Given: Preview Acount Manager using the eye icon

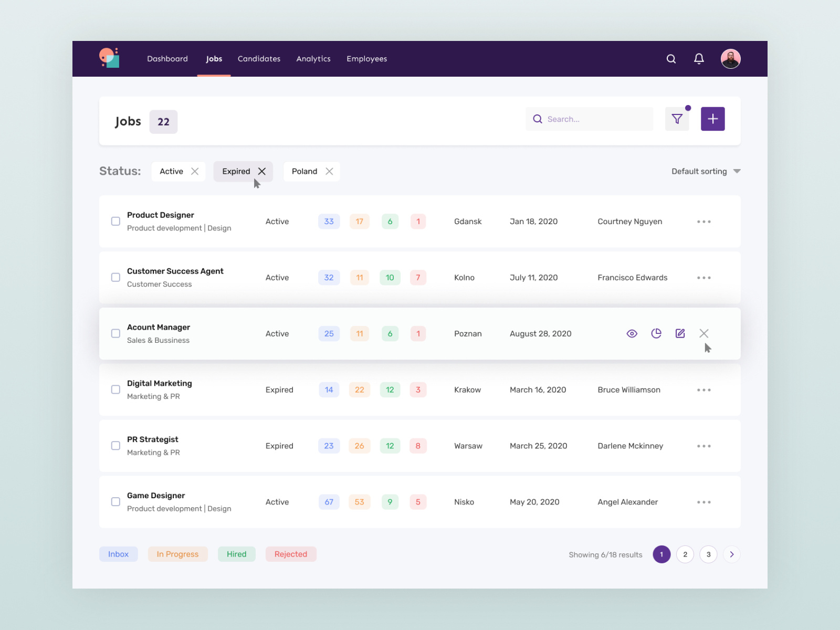Looking at the screenshot, I should [x=632, y=333].
